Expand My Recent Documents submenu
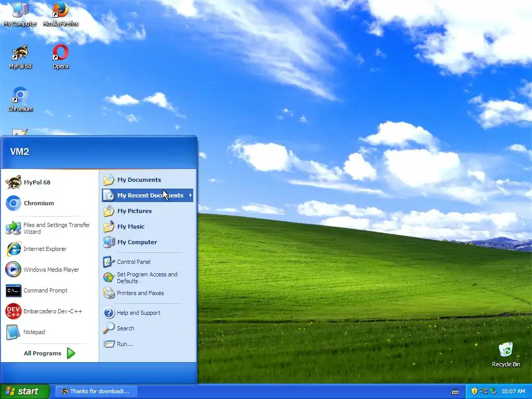 [148, 195]
